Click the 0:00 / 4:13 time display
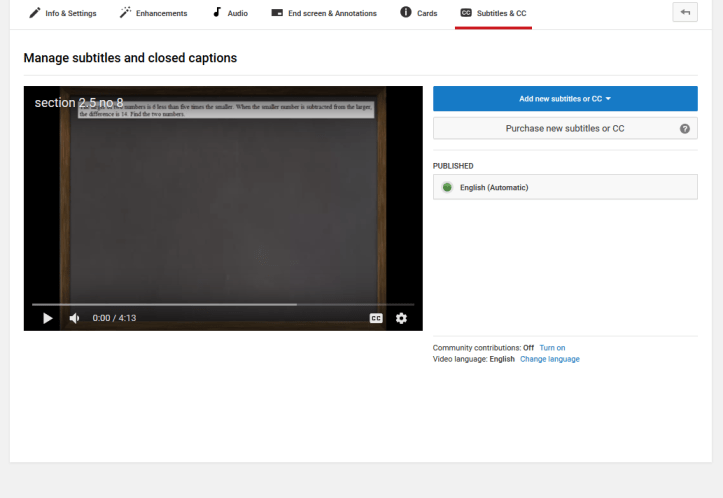The width and height of the screenshot is (723, 498). [x=114, y=318]
